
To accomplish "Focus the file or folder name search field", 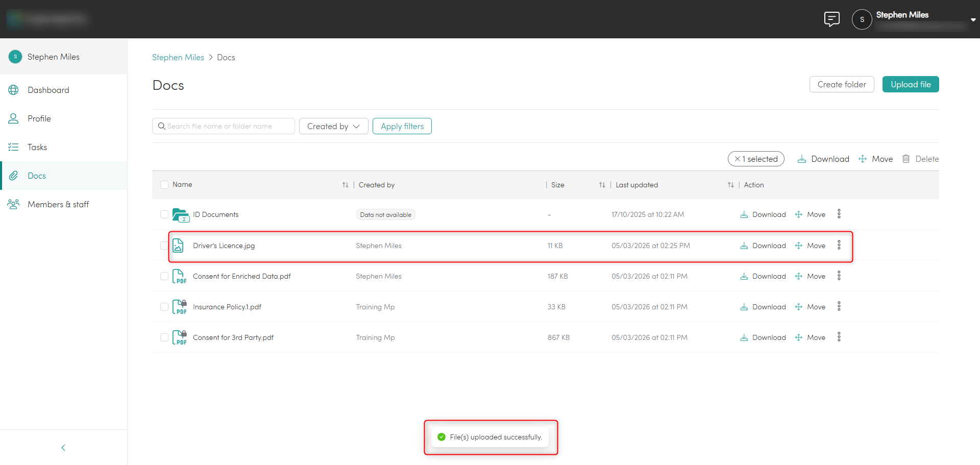I will coord(224,126).
